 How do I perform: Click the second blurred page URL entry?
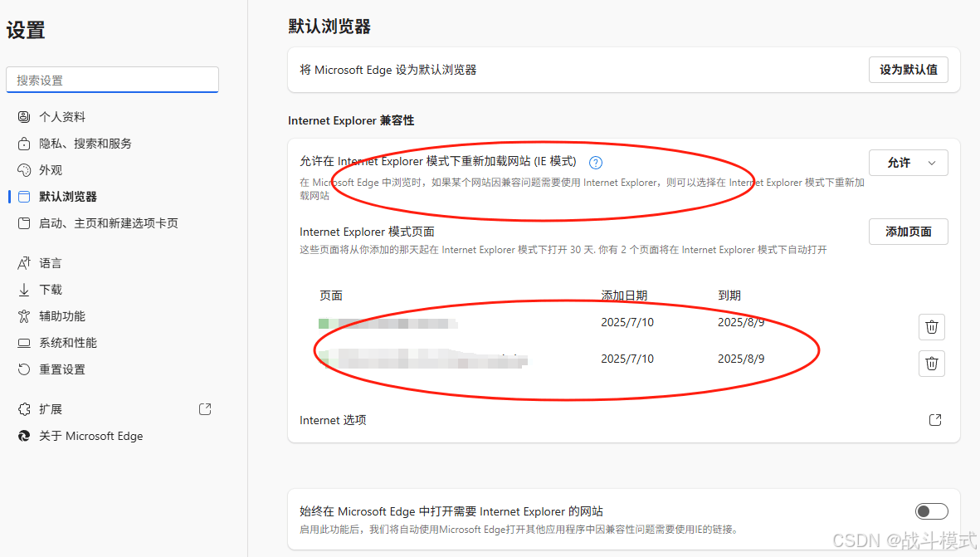click(422, 359)
